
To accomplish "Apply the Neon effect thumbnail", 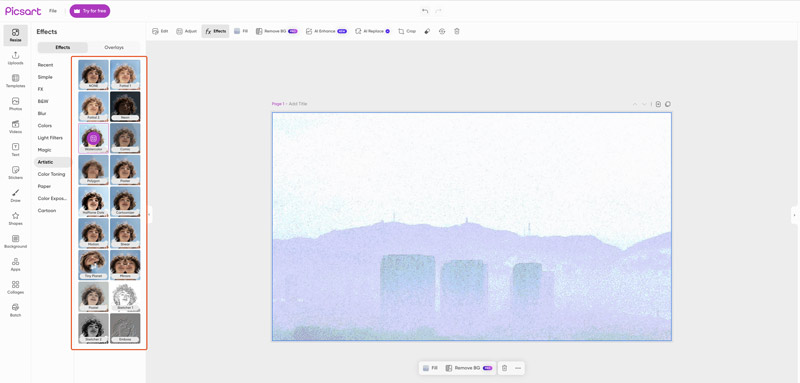I will 125,106.
